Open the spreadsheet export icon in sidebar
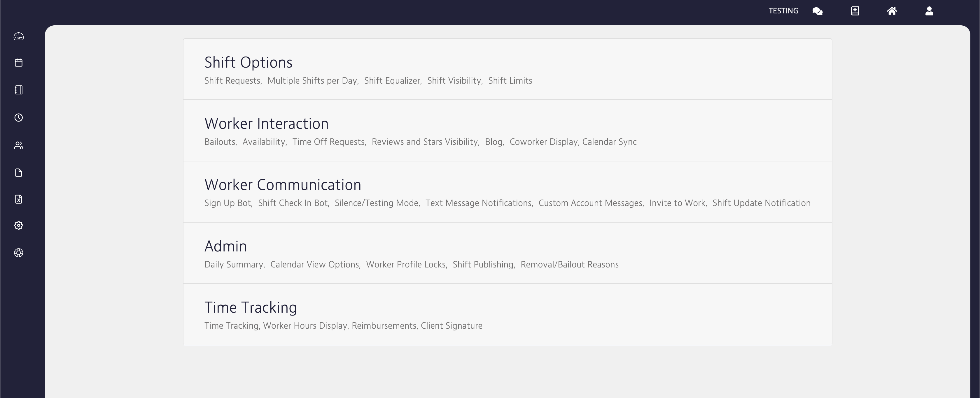 (19, 199)
